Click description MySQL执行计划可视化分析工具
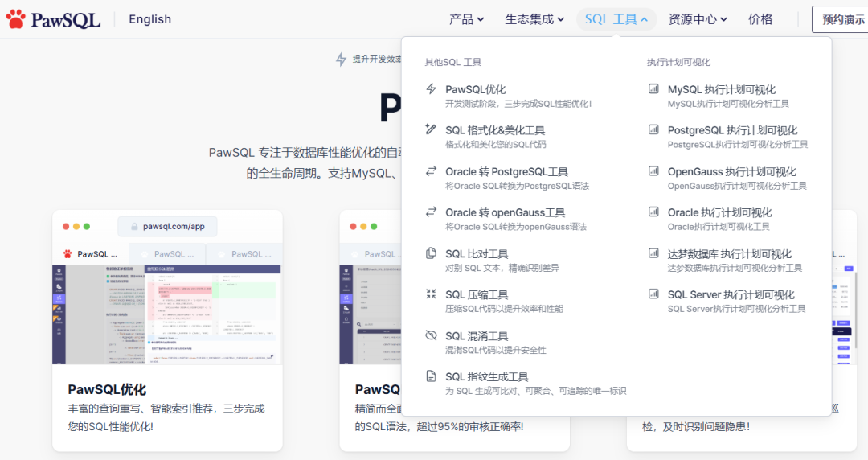This screenshot has width=868, height=460. [x=728, y=104]
